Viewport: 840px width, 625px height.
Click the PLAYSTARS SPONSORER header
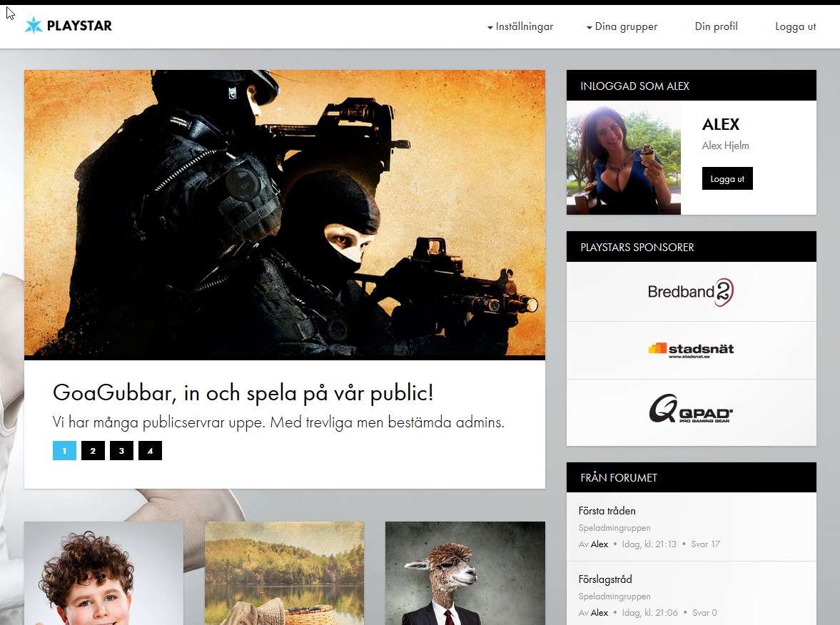[x=691, y=247]
